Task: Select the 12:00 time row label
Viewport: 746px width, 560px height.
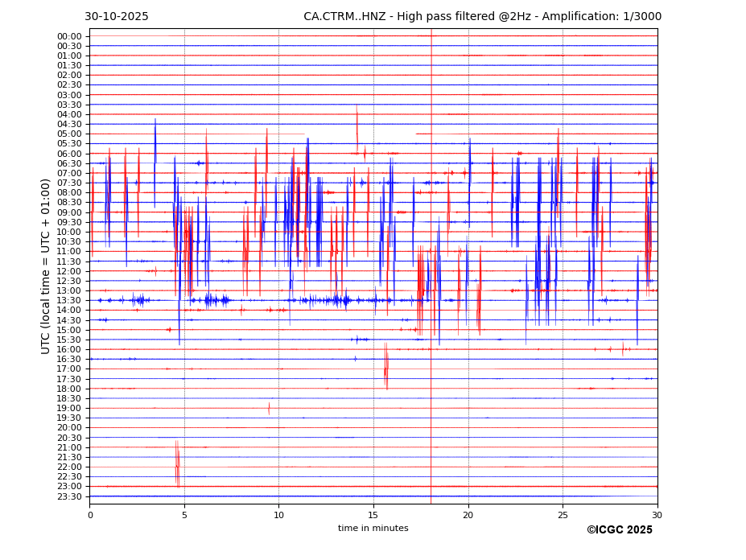Action: [69, 271]
